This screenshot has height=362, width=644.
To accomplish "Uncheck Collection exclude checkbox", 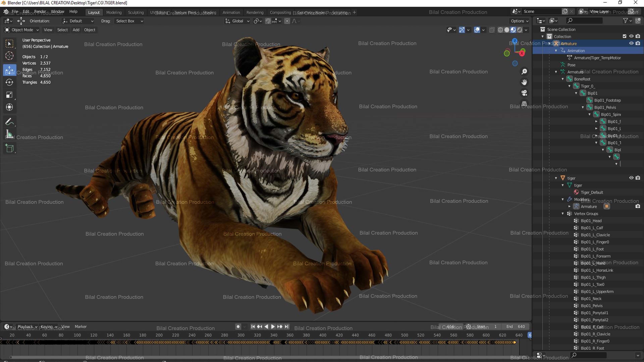I will (x=625, y=36).
